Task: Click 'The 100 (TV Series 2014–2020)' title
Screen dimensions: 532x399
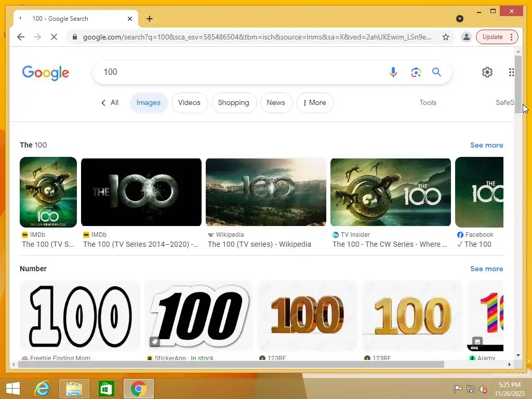Action: pos(140,244)
